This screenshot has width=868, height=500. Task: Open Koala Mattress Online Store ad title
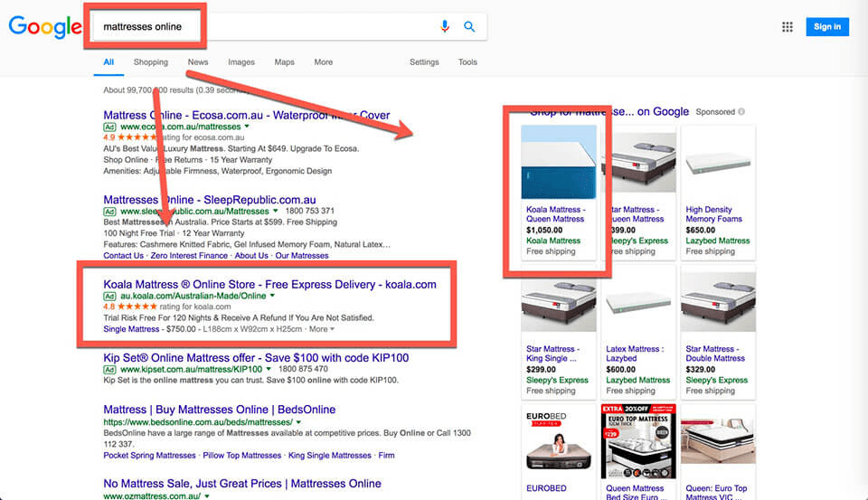coord(269,285)
